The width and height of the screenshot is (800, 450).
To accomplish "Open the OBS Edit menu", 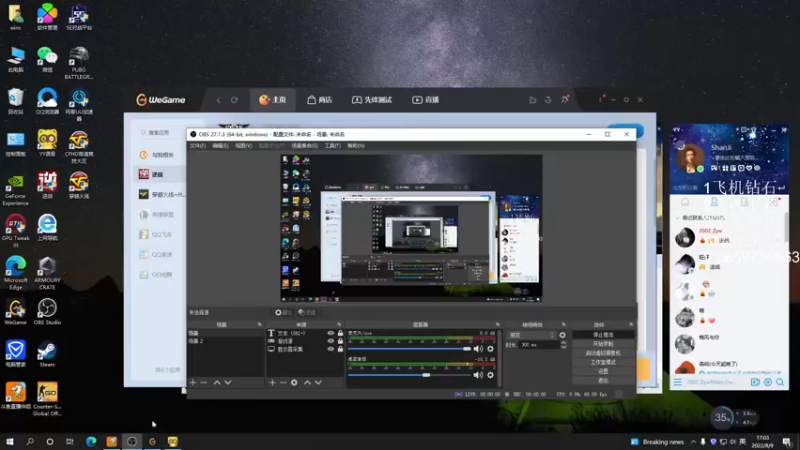I will click(220, 146).
